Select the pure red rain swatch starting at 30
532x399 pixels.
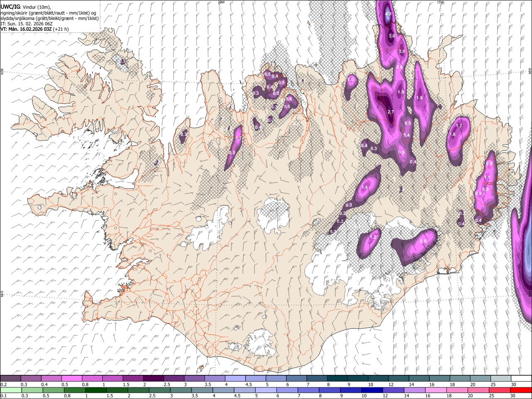click(x=520, y=390)
